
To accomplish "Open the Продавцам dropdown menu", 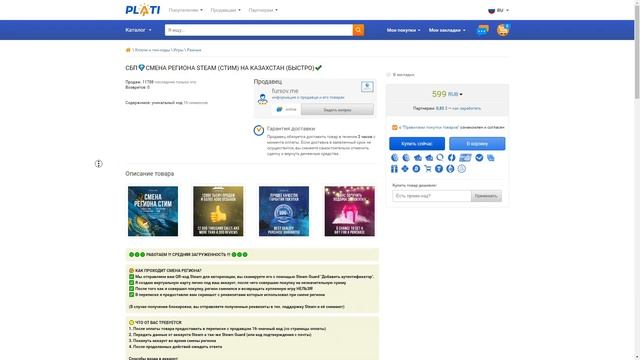I will click(226, 10).
